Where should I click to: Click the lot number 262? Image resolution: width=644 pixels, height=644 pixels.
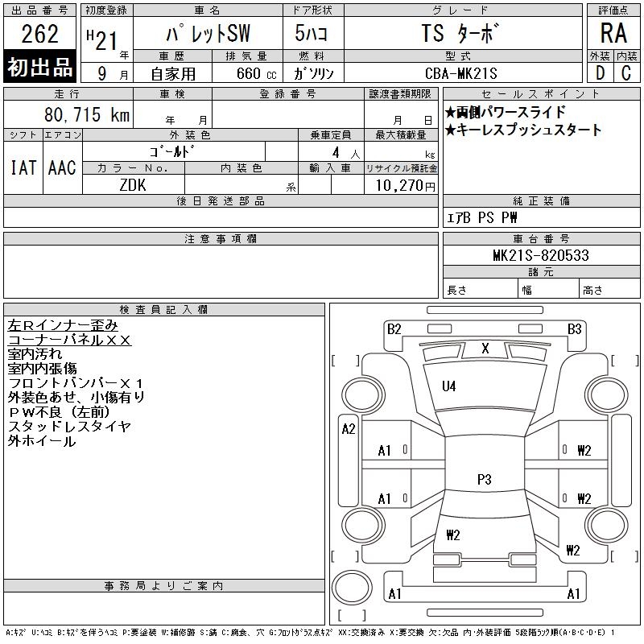click(x=40, y=34)
